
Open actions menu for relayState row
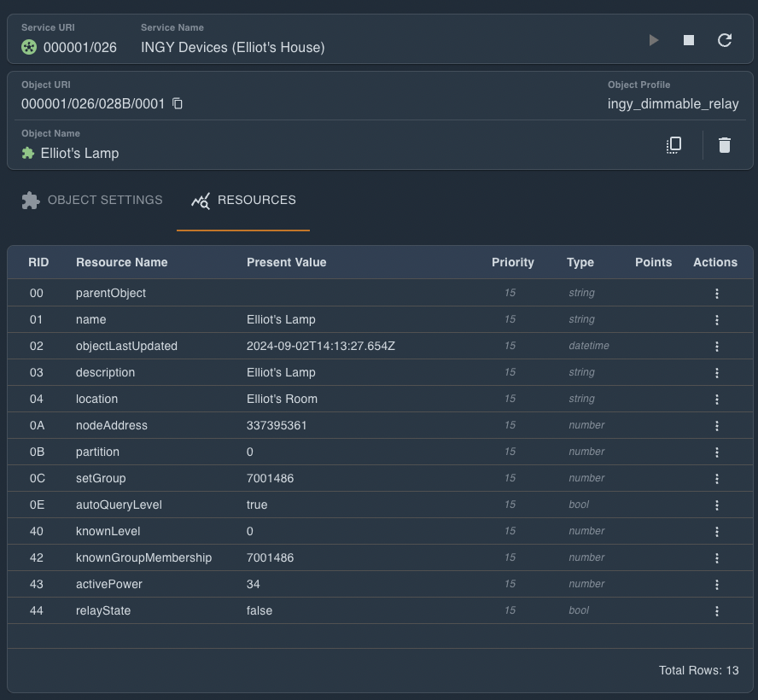[x=717, y=611]
